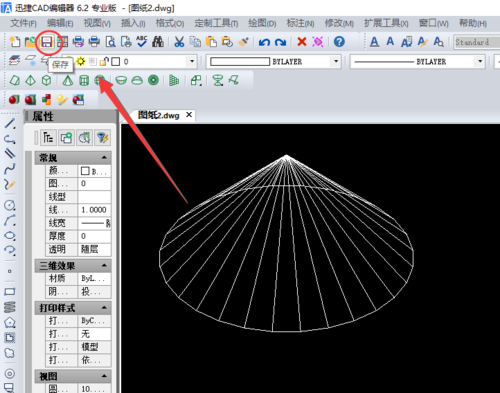This screenshot has height=393, width=500.
Task: Click the light bulb Lights icon
Action: tap(62, 99)
